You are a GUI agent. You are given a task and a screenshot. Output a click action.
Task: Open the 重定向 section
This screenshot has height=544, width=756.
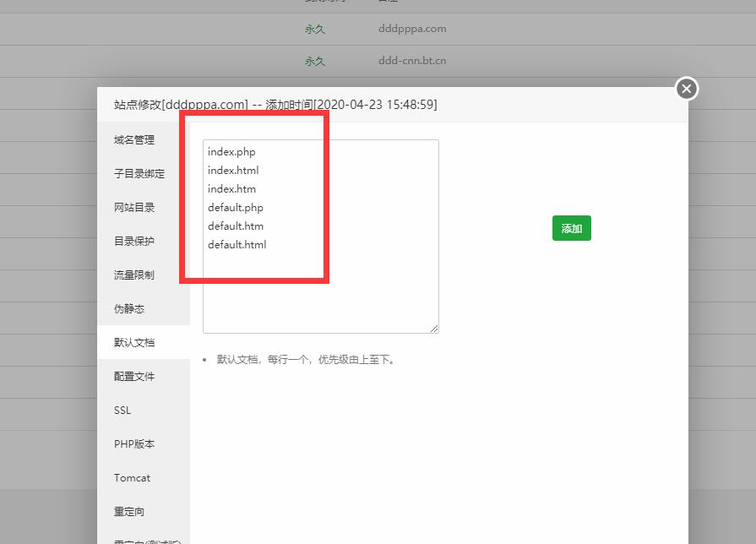click(x=129, y=511)
